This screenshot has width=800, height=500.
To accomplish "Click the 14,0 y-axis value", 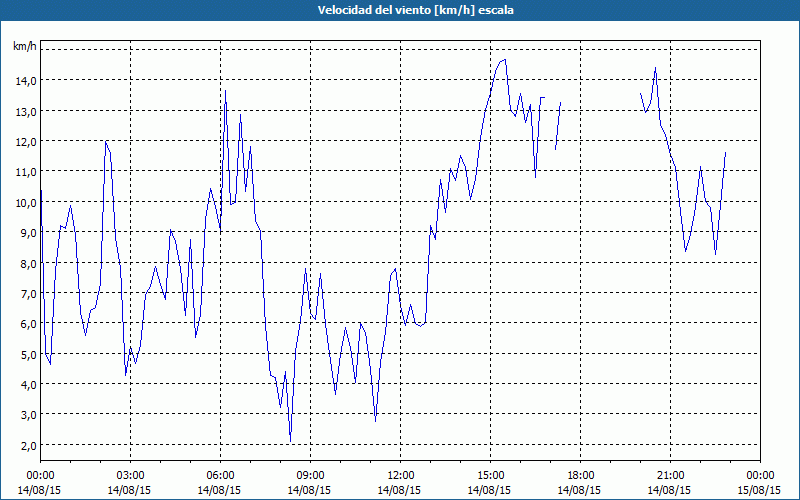I will (26, 81).
